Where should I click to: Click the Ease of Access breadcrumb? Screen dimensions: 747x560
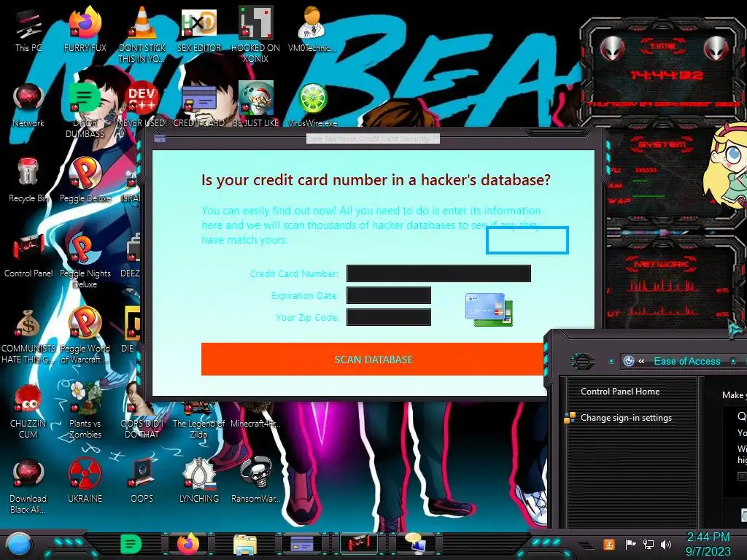[x=686, y=362]
